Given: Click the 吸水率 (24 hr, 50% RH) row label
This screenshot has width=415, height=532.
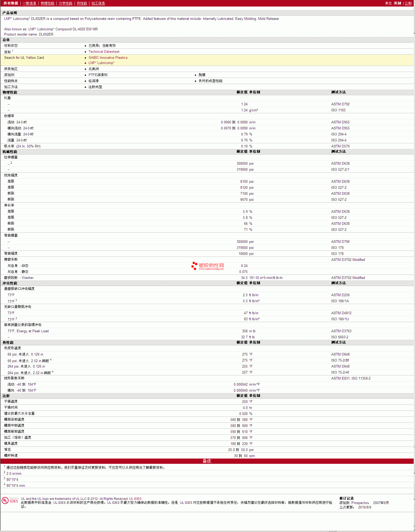Looking at the screenshot, I should click(x=22, y=146).
